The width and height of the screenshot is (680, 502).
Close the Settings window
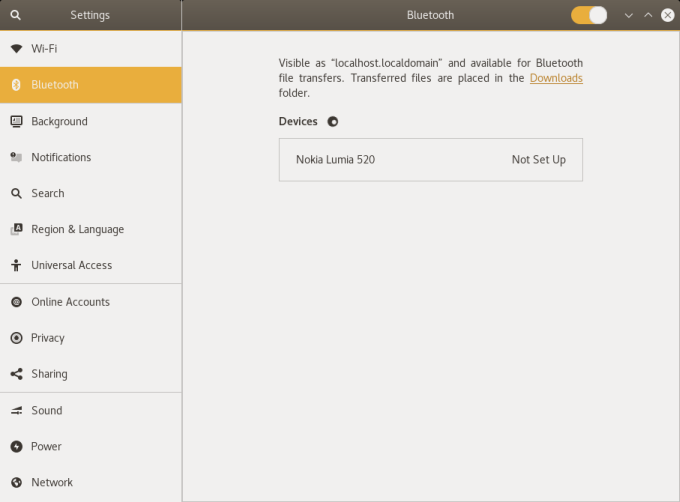[x=667, y=15]
